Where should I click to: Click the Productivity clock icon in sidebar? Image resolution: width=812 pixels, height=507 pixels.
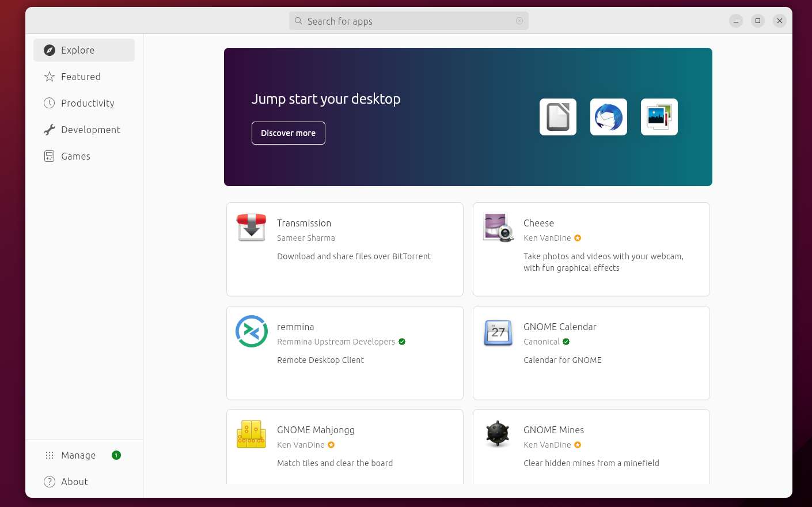tap(50, 103)
